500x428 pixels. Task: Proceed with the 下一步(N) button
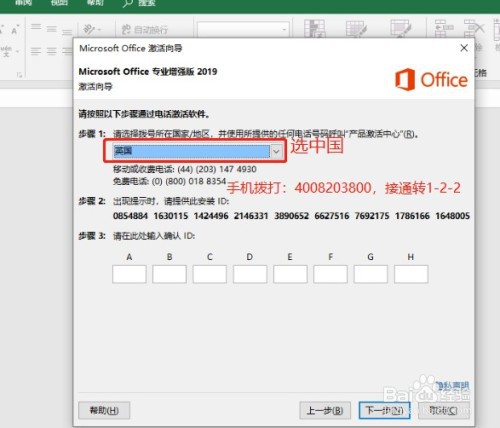[384, 410]
